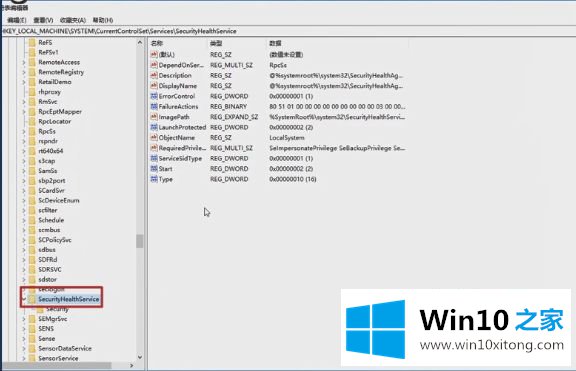This screenshot has width=576, height=371.
Task: Expand the SCardSvr tree node
Action: 24,191
